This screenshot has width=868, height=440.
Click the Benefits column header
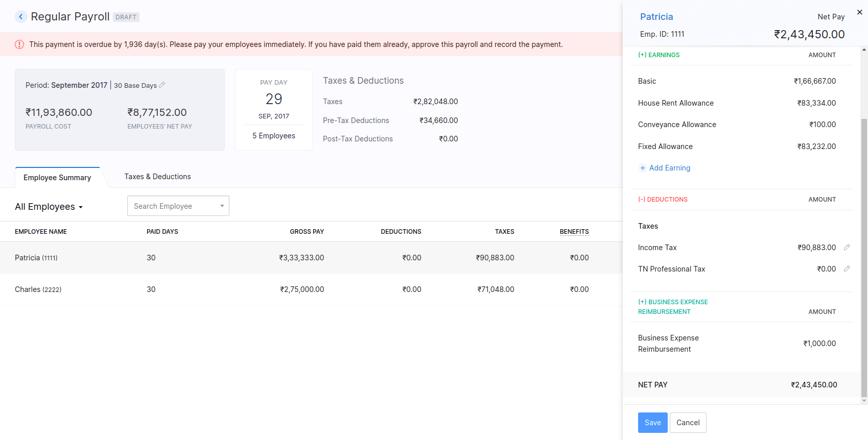574,232
